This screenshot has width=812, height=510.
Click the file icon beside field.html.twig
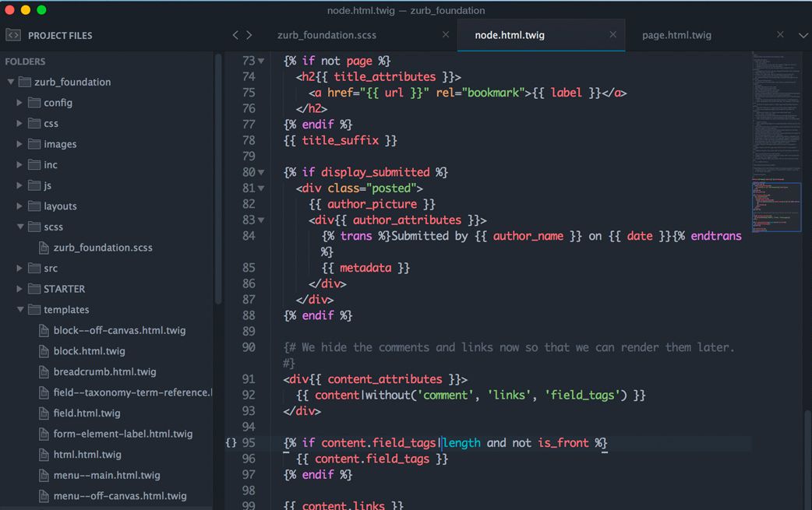coord(44,413)
